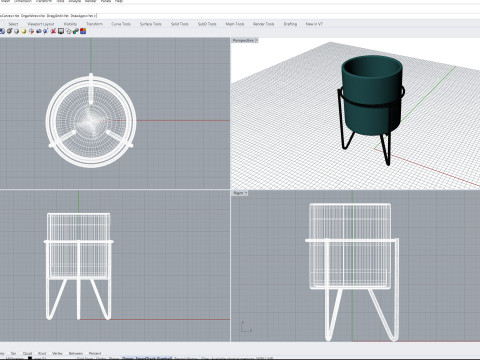This screenshot has height=360, width=480.
Task: Open the Help menu in menu bar
Action: [x=119, y=1]
